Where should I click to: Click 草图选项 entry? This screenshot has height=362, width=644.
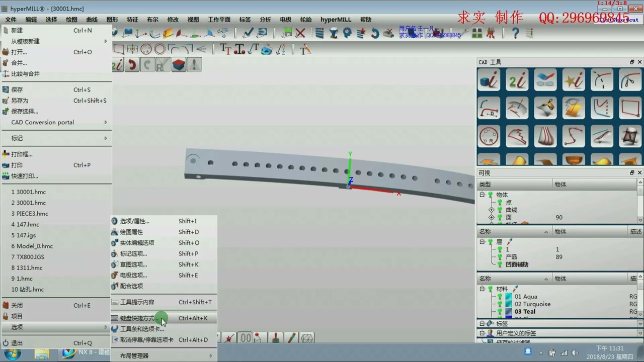(164, 264)
